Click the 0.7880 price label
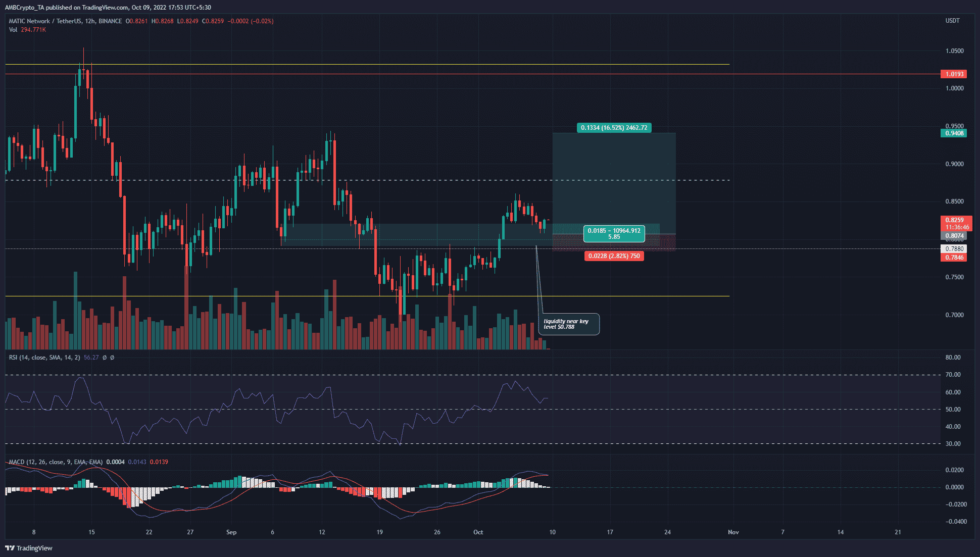Viewport: 980px width, 557px height. pos(953,249)
